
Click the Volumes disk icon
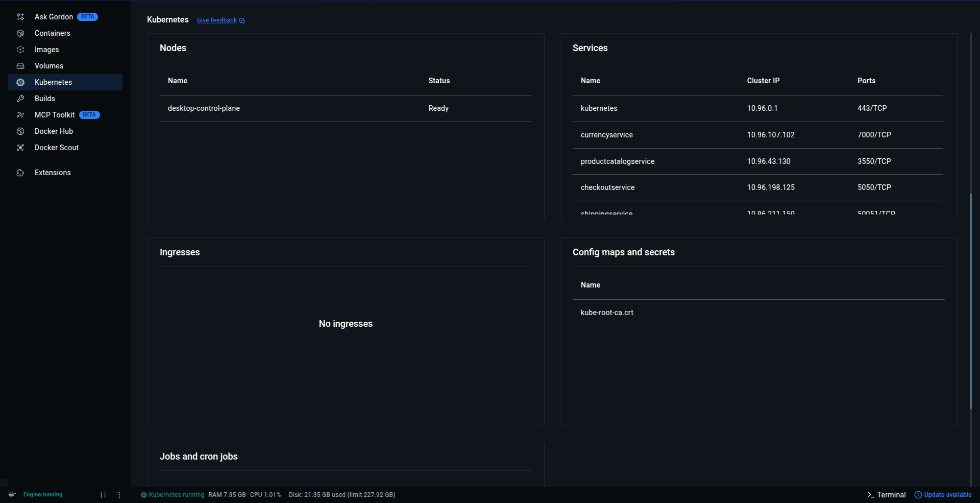20,66
